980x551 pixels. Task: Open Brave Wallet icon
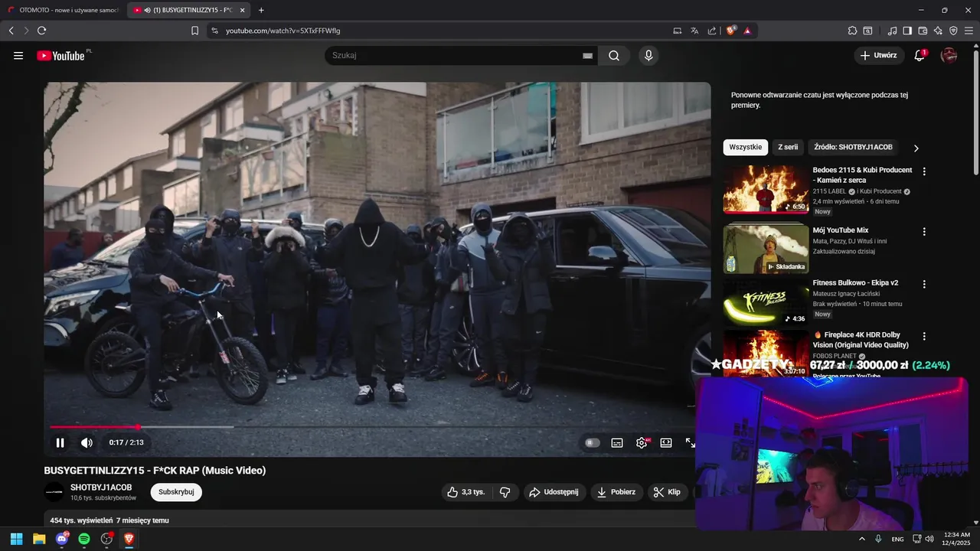[x=923, y=31]
